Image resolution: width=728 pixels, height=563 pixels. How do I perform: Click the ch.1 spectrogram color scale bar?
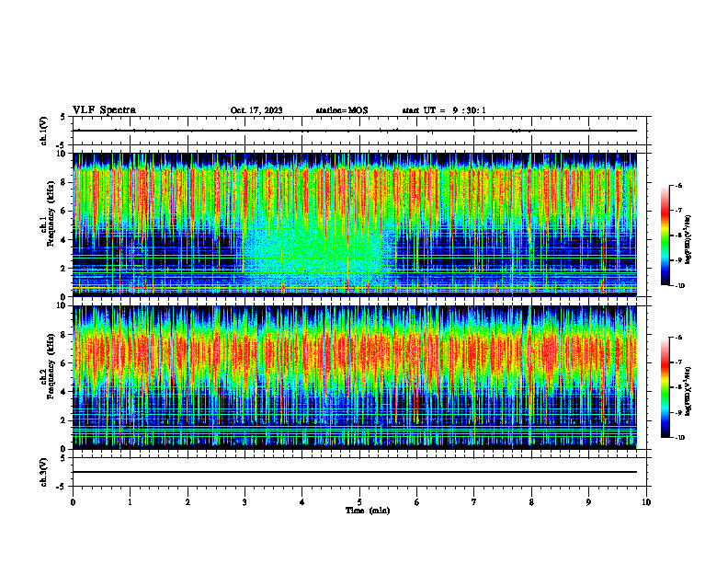click(x=665, y=236)
